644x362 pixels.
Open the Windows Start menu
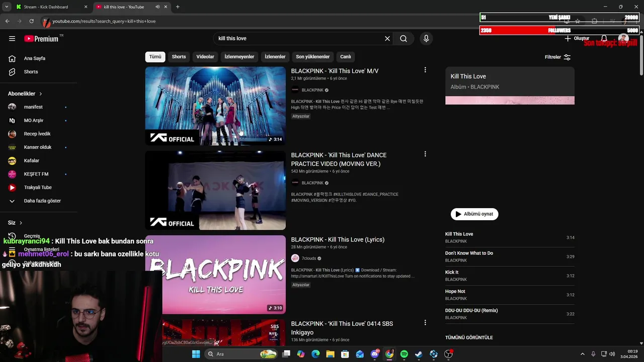pyautogui.click(x=196, y=354)
